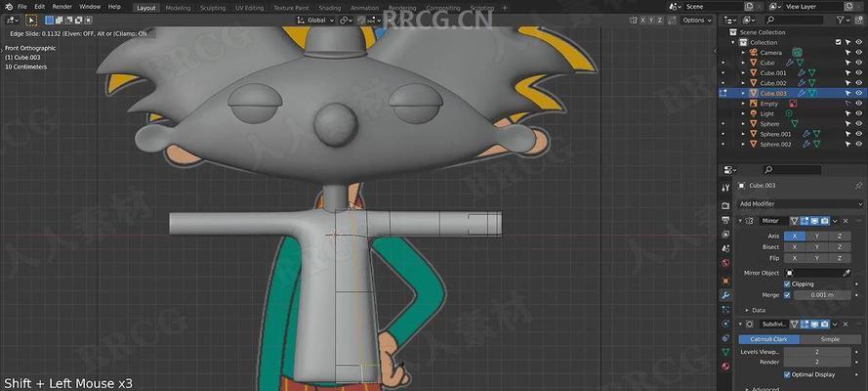This screenshot has height=391, width=868.
Task: Switch to the Texture Paint workspace tab
Action: point(291,8)
